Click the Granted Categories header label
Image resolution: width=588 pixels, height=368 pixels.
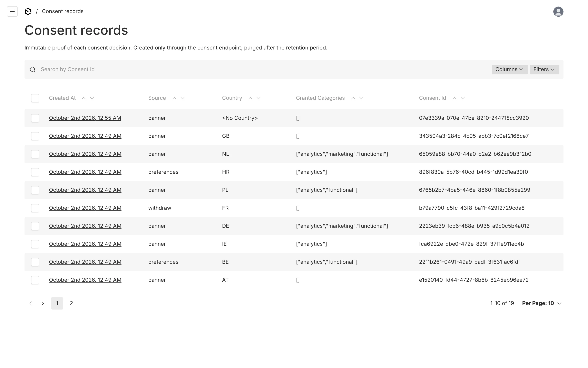coord(320,98)
